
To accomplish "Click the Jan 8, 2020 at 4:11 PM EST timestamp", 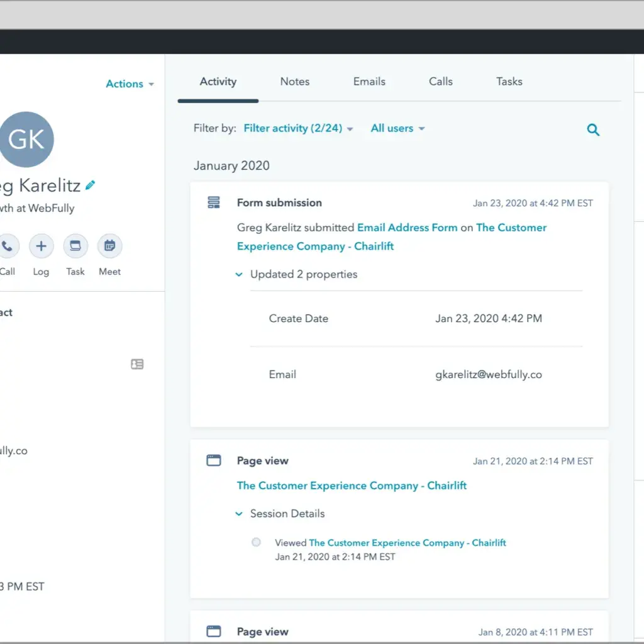I will [x=536, y=631].
